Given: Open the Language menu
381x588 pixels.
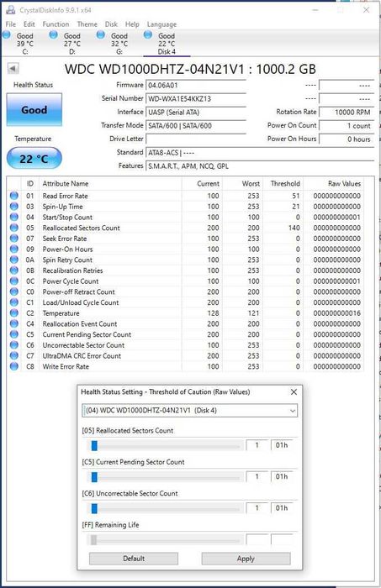Looking at the screenshot, I should [161, 24].
